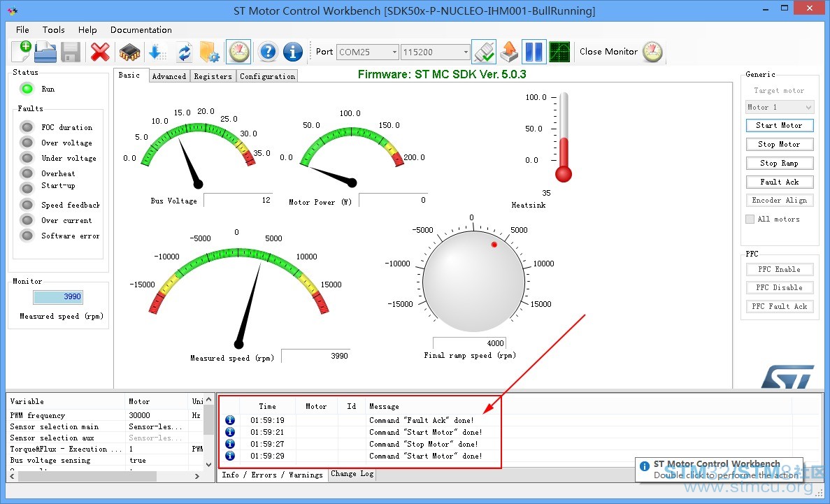Click the Time column header in log
830x504 pixels.
(267, 407)
